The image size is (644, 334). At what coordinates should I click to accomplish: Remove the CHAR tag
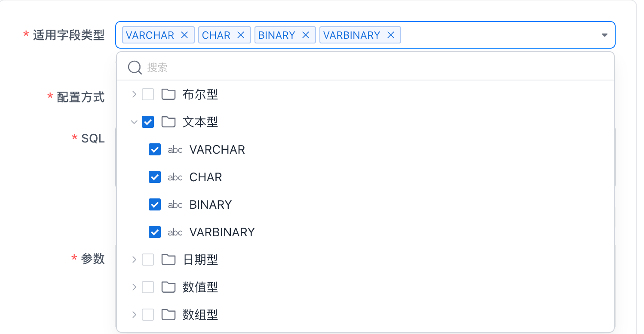[x=241, y=35]
